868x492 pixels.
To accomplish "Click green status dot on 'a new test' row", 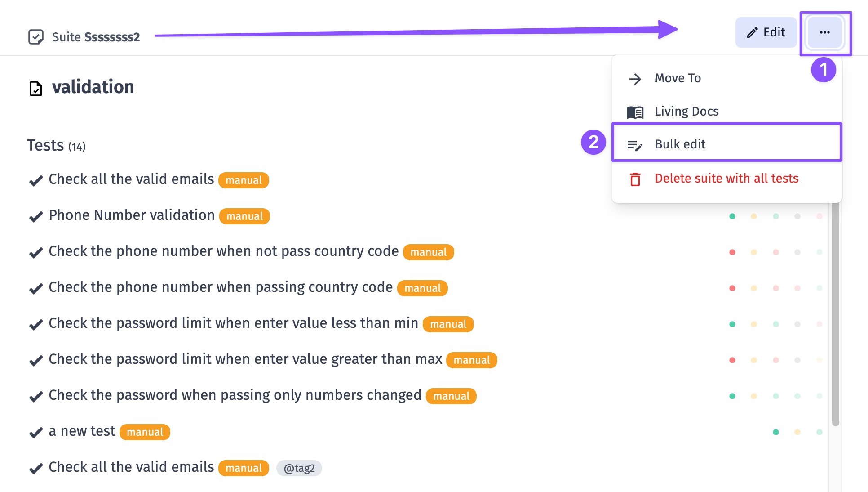I will [776, 432].
